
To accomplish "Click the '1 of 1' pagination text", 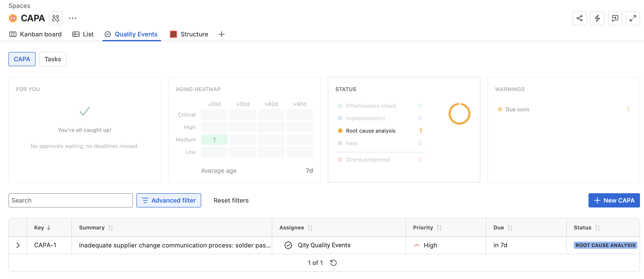I will pyautogui.click(x=315, y=263).
